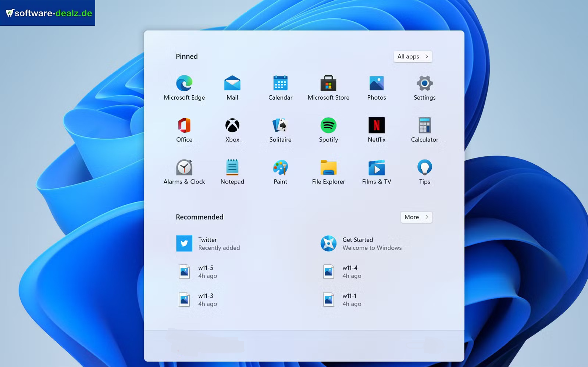Viewport: 588px width, 367px height.
Task: Open the Xbox app
Action: [232, 130]
